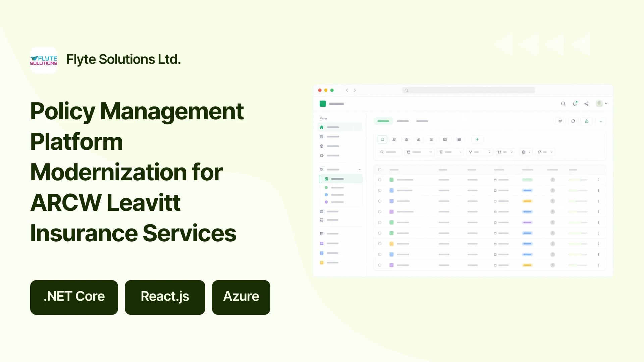Open search via header magnifier icon

[563, 104]
